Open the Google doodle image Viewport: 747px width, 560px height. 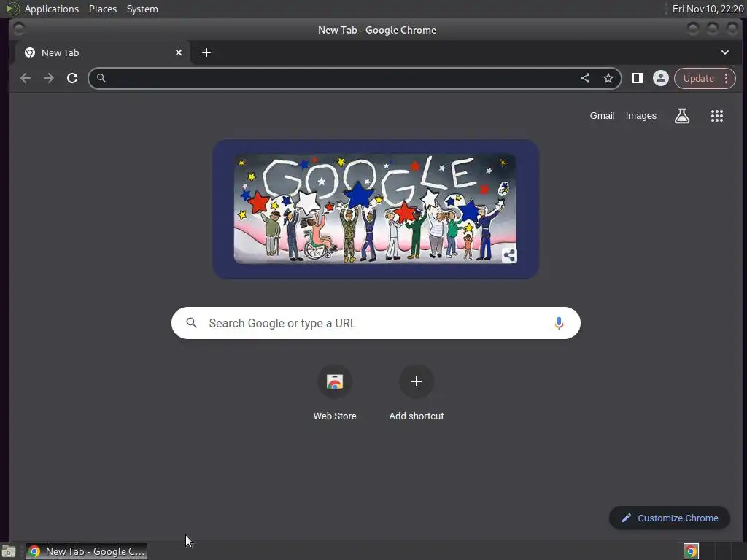(x=376, y=209)
